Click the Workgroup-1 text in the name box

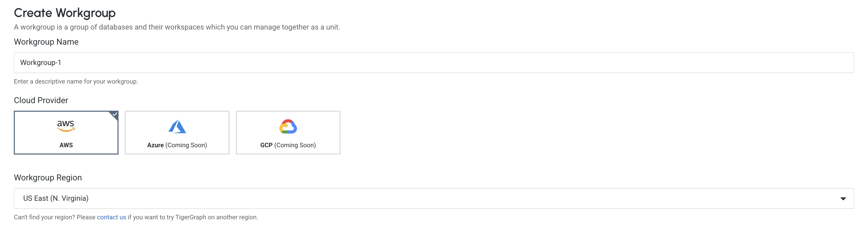pos(40,62)
